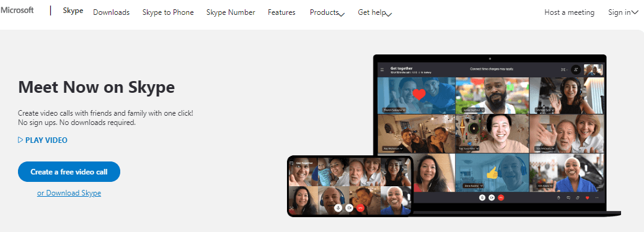The height and width of the screenshot is (232, 644).
Task: Click the video camera button on the phone screen
Action: [350, 208]
